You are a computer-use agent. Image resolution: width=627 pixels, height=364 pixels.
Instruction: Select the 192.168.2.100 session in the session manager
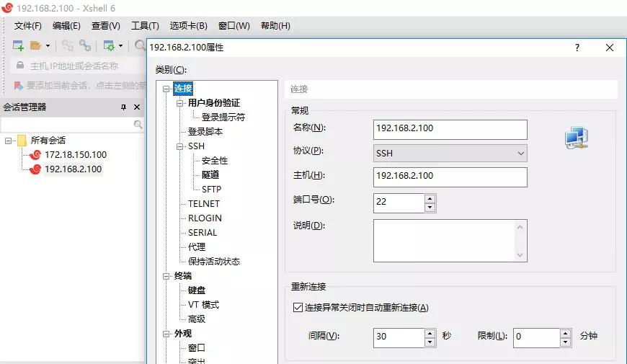tap(74, 169)
